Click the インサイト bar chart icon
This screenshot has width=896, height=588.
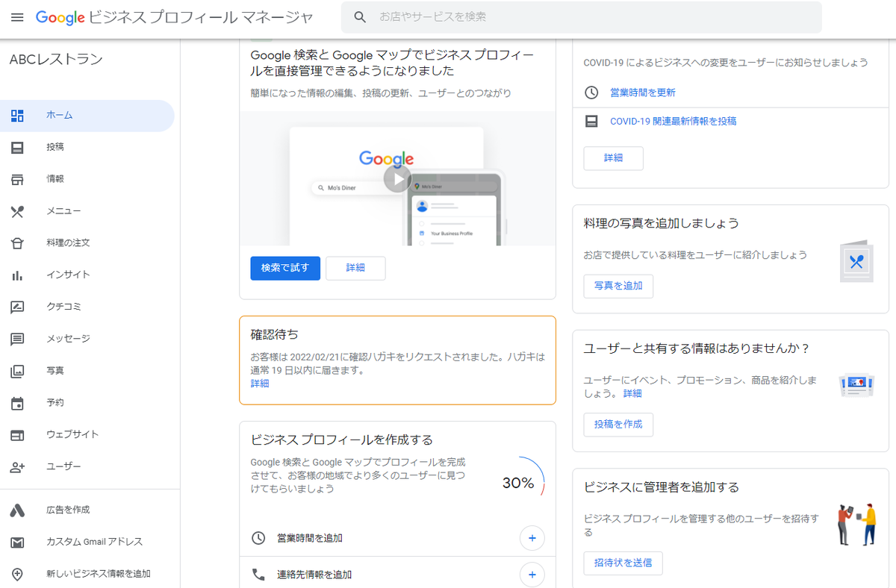coord(17,275)
